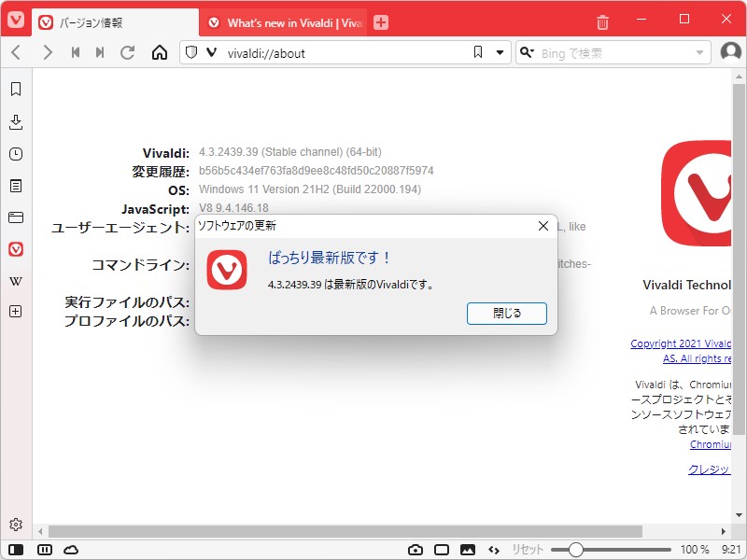Open the Bookmarks panel in the sidebar
747x560 pixels.
click(x=14, y=90)
